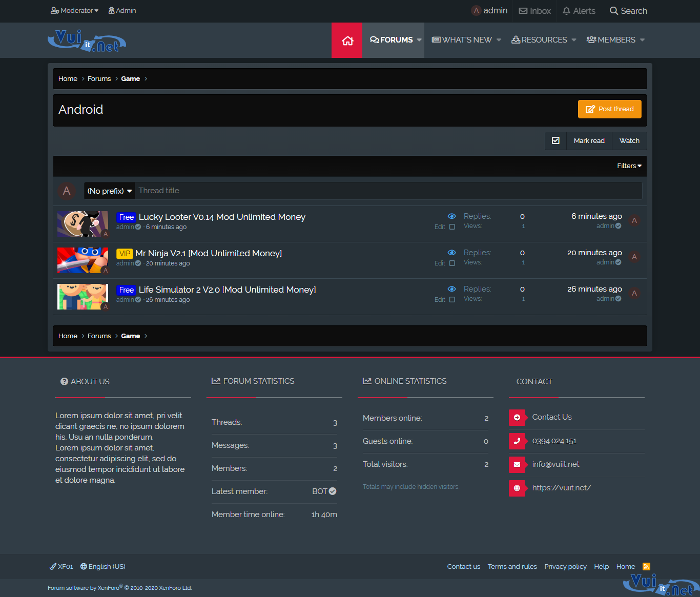Click Home in the top breadcrumb

[x=68, y=79]
